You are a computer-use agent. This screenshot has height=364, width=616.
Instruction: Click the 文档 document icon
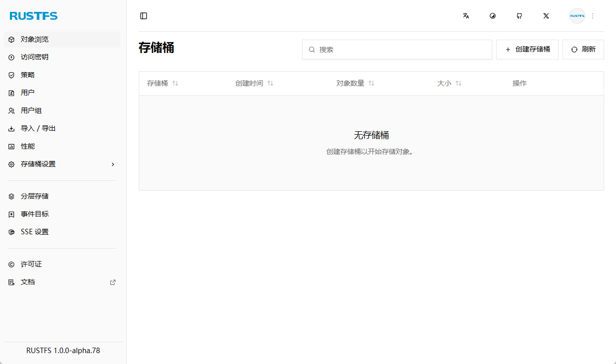(11, 282)
